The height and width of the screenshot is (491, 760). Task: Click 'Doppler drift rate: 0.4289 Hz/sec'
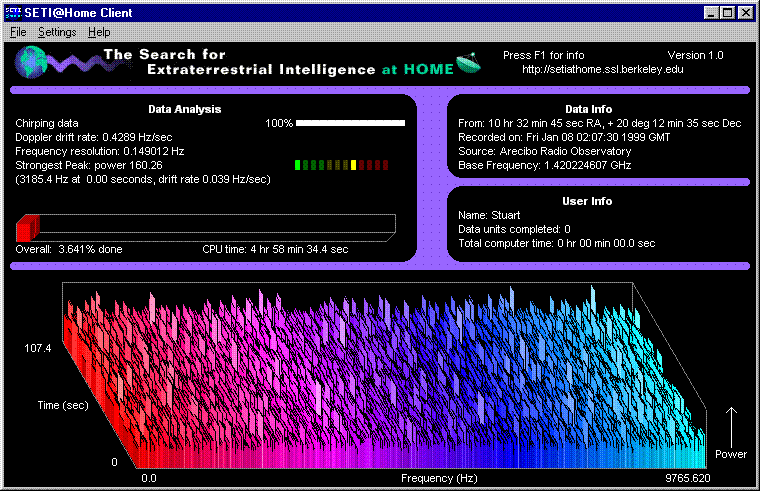tap(94, 137)
